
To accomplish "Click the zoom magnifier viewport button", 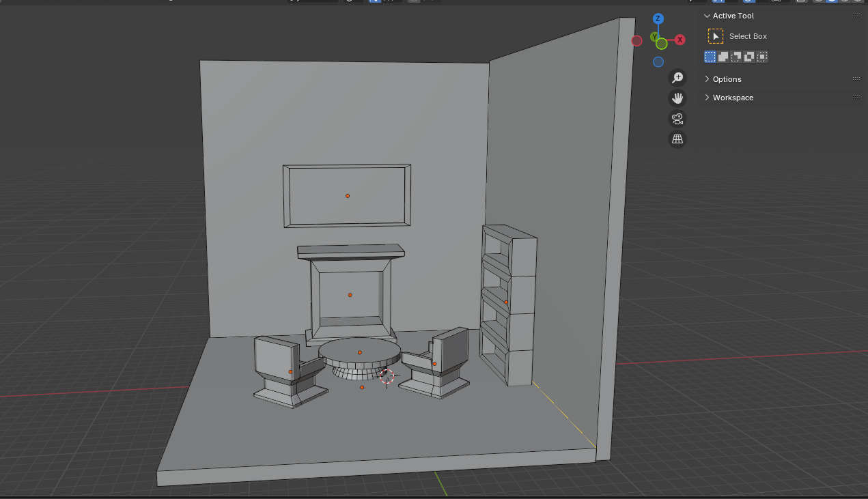I will (x=677, y=78).
